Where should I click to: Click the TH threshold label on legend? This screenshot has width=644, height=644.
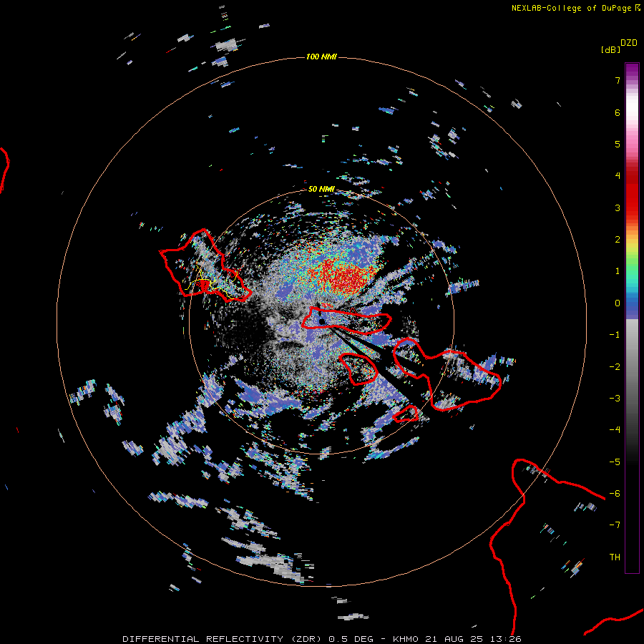point(615,557)
